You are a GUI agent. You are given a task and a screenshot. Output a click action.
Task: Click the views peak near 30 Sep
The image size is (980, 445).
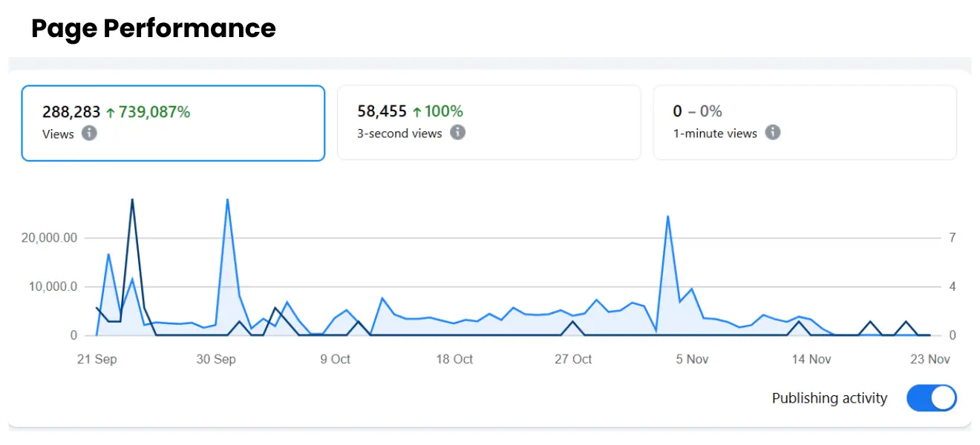[x=227, y=200]
